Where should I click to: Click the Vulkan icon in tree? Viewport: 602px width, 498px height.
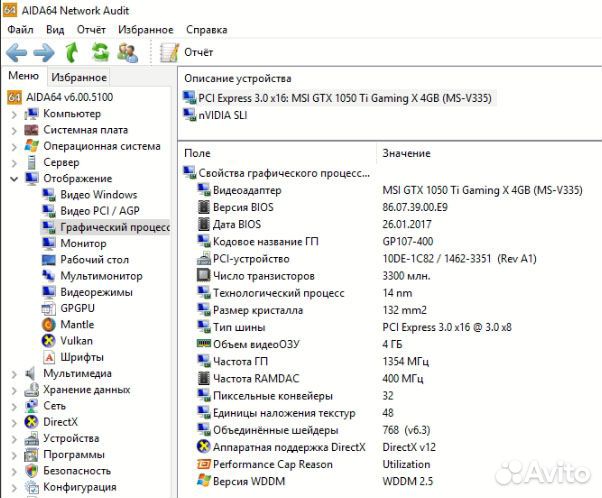49,341
